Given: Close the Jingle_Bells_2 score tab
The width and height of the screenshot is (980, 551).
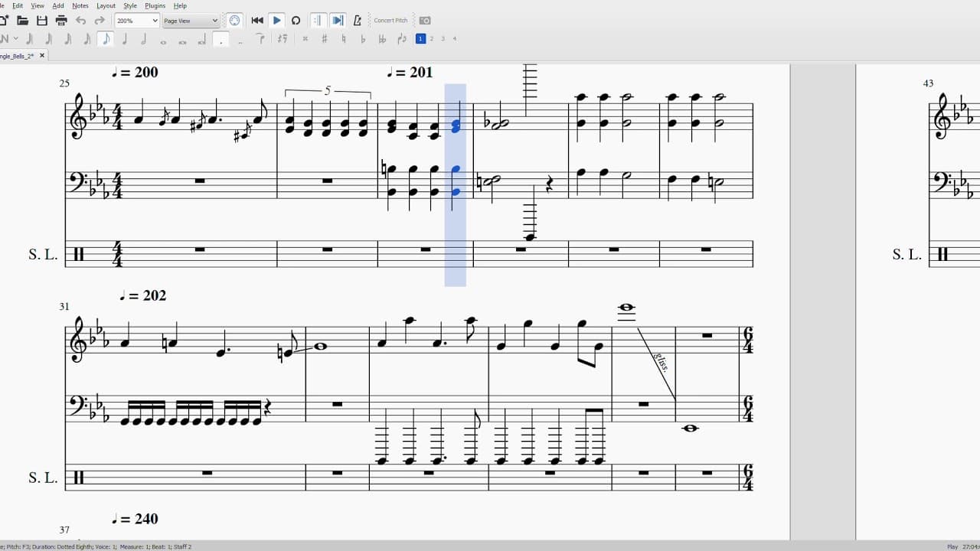Looking at the screenshot, I should click(x=42, y=56).
